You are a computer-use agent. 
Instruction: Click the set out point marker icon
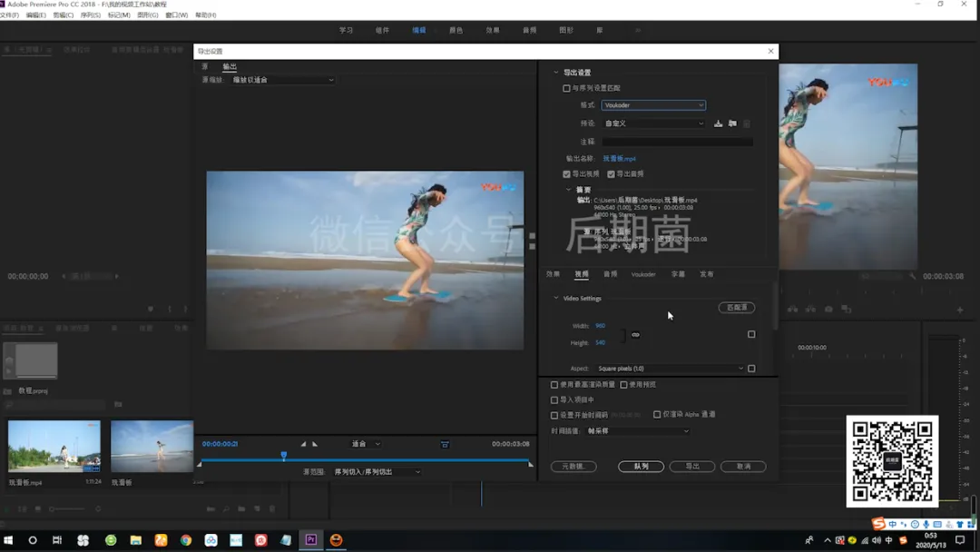click(315, 444)
